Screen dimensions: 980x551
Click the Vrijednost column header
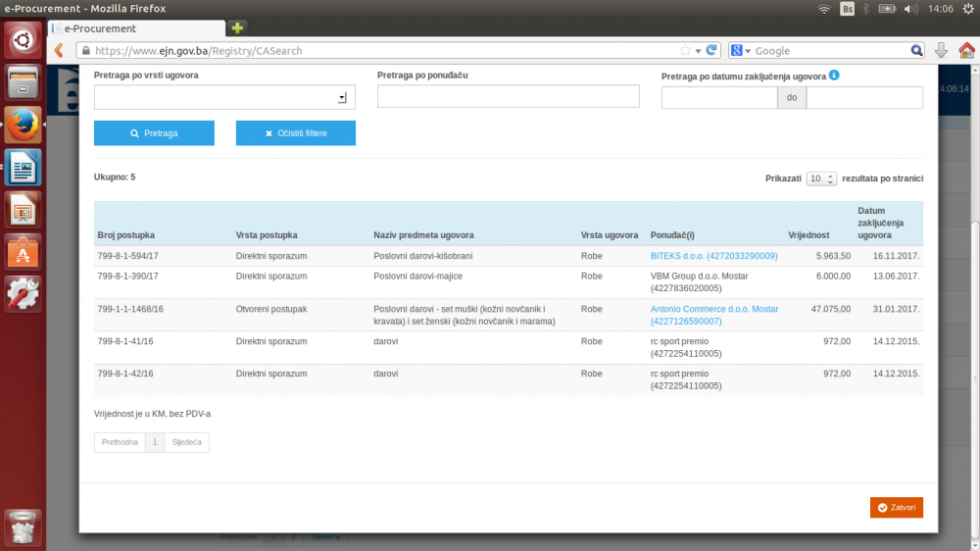808,235
